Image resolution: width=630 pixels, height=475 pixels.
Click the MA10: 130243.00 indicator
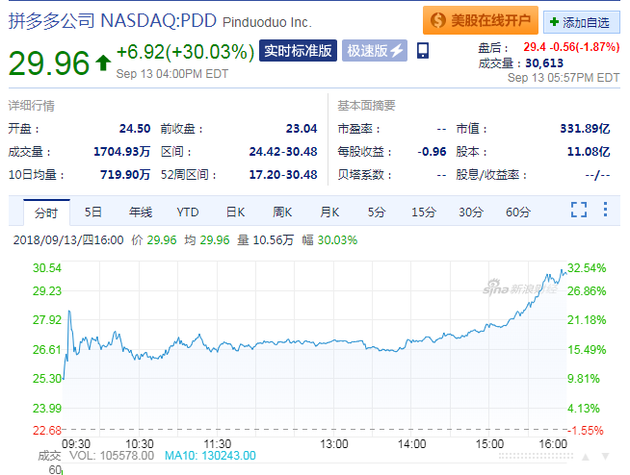tap(210, 456)
